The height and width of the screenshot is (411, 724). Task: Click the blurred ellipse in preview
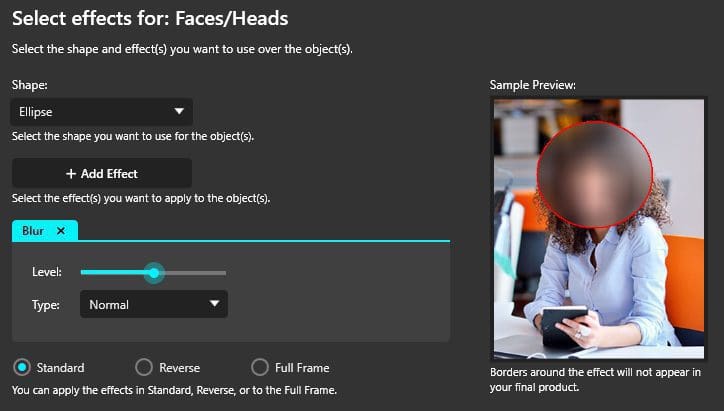point(595,175)
